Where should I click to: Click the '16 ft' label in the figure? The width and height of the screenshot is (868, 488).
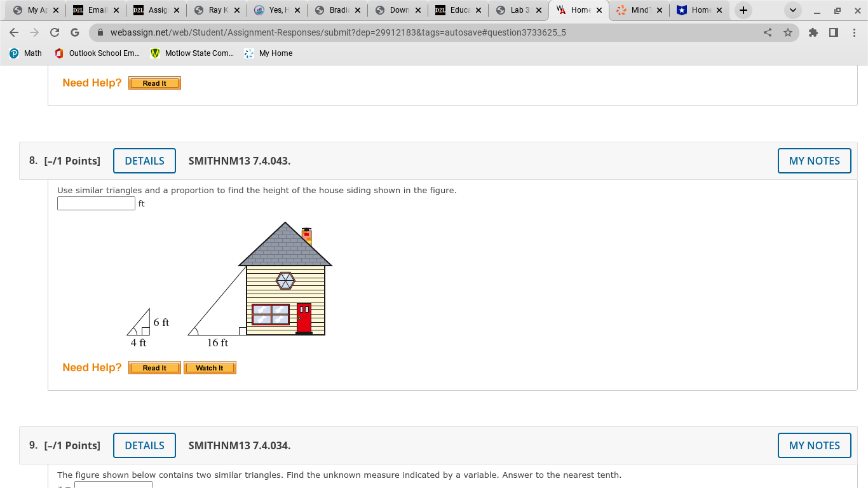pos(217,343)
